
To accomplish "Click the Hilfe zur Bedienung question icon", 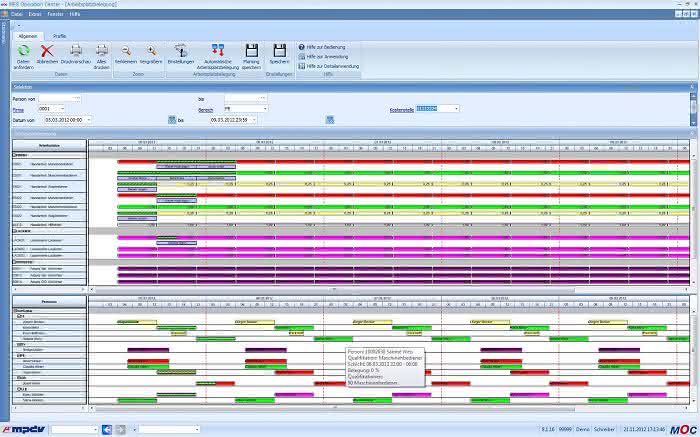I will pos(301,47).
